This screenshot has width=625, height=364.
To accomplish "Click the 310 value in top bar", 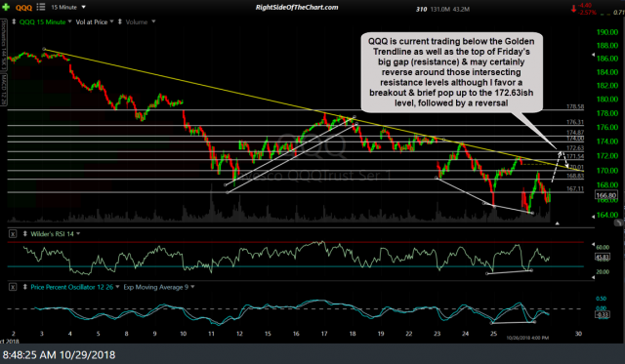I will pos(421,9).
